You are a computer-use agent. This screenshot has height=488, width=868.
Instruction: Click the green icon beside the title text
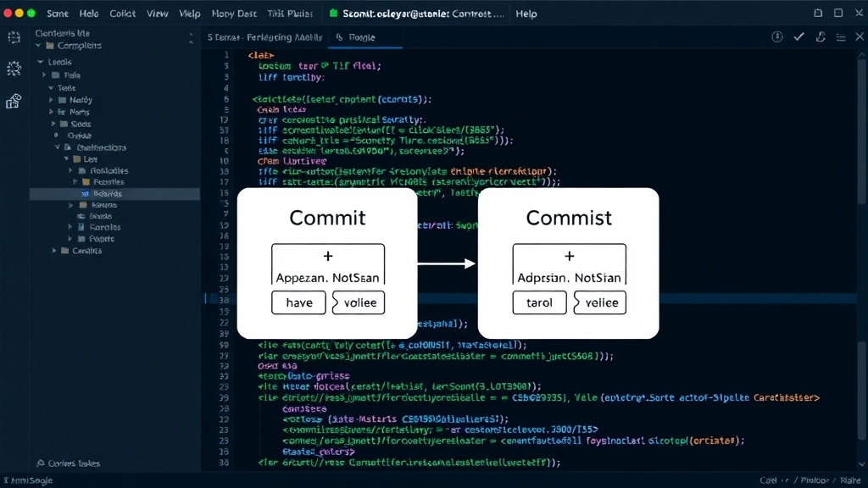tap(333, 14)
